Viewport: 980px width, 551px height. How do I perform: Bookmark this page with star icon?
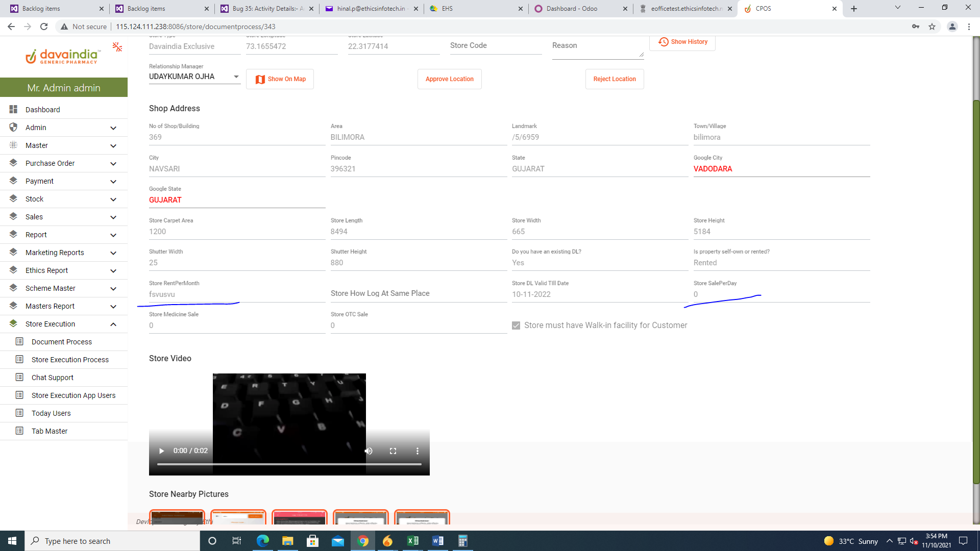pyautogui.click(x=932, y=27)
